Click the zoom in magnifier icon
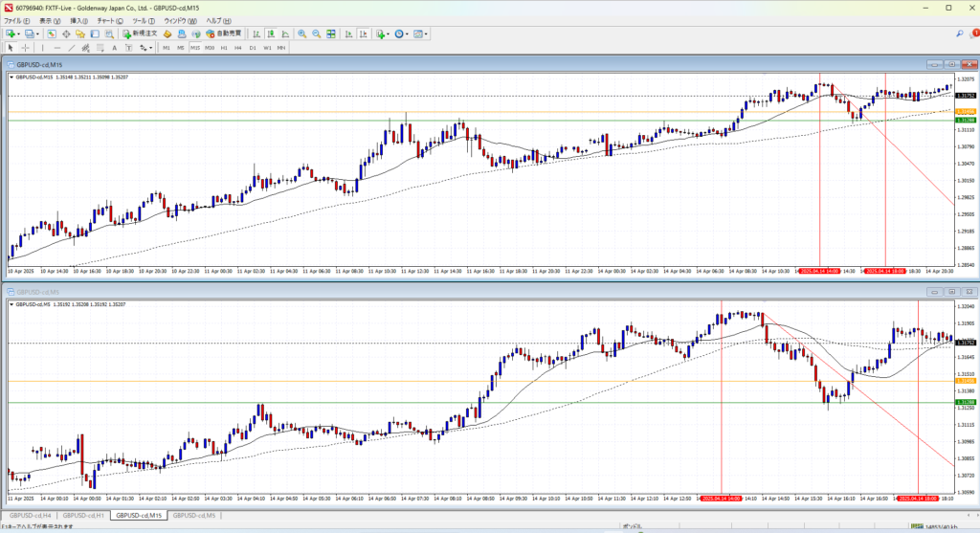 coord(301,33)
